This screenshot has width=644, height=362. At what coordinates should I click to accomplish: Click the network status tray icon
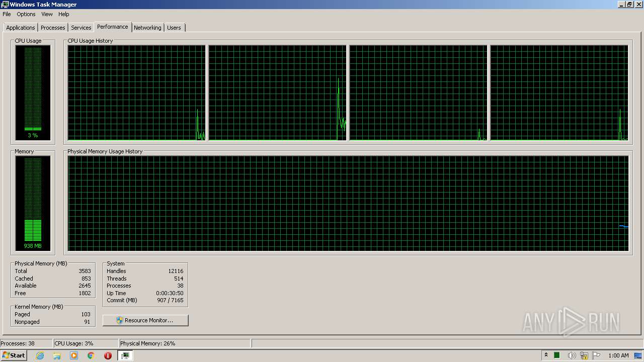point(584,355)
